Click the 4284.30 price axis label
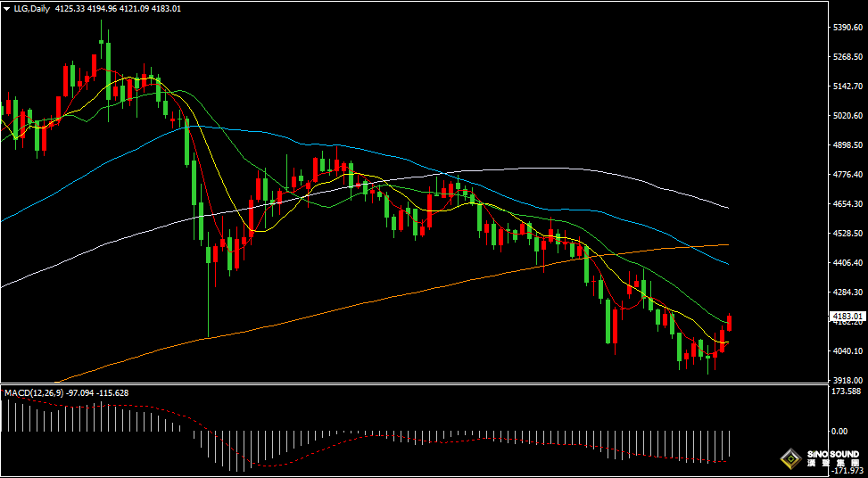The height and width of the screenshot is (478, 868). click(847, 293)
